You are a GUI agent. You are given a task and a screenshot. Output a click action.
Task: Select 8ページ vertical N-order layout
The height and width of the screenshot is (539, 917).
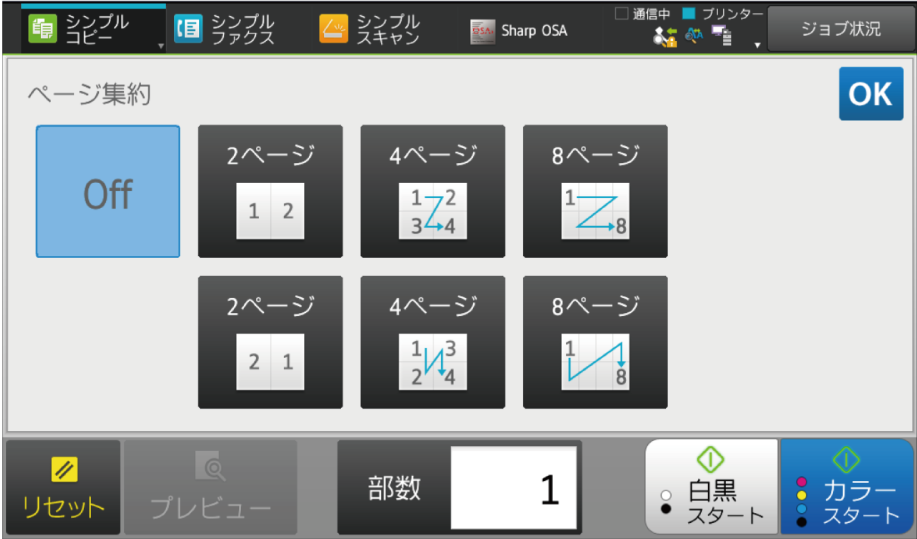point(595,342)
